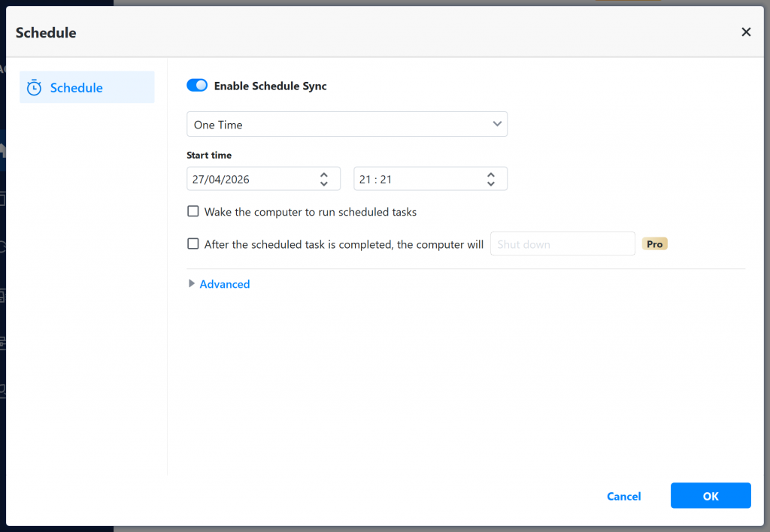Open the One Time frequency dropdown
This screenshot has width=770, height=532.
[x=347, y=123]
